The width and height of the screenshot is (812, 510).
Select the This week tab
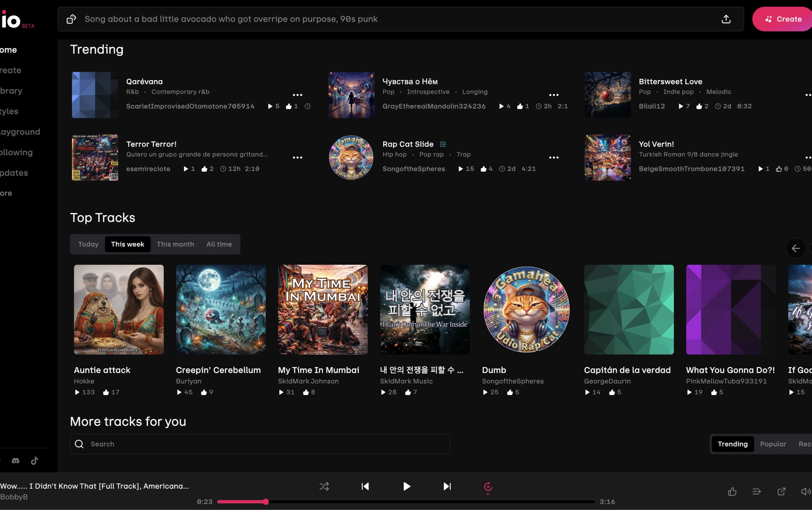tap(127, 244)
